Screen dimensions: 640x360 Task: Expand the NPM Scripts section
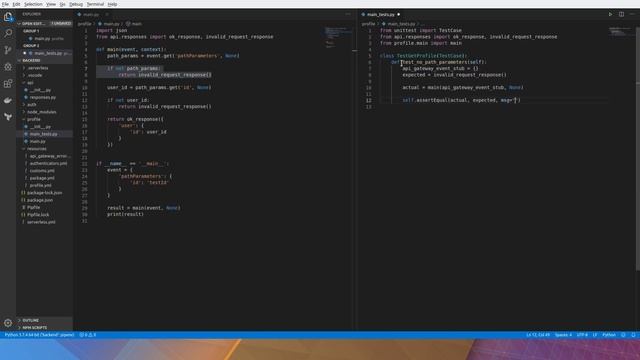44,327
